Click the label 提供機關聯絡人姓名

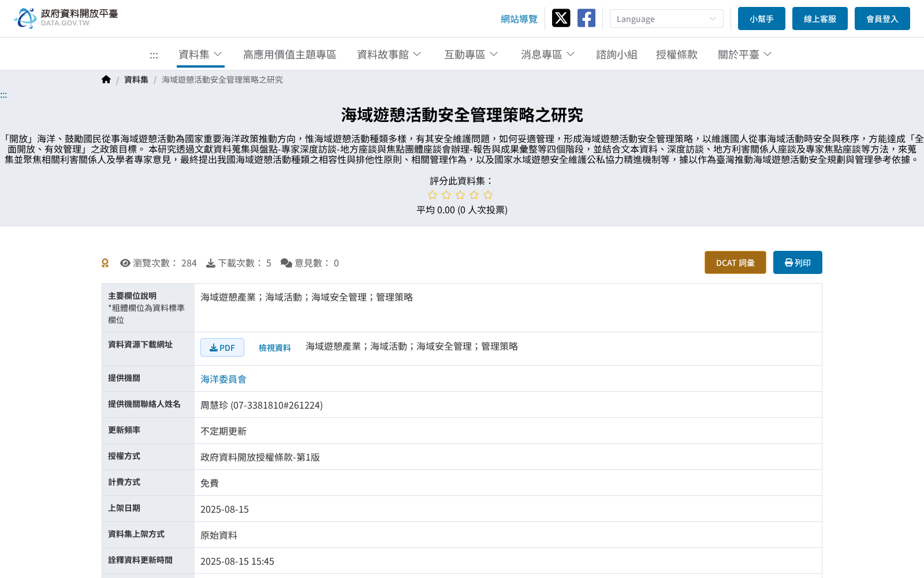point(144,404)
